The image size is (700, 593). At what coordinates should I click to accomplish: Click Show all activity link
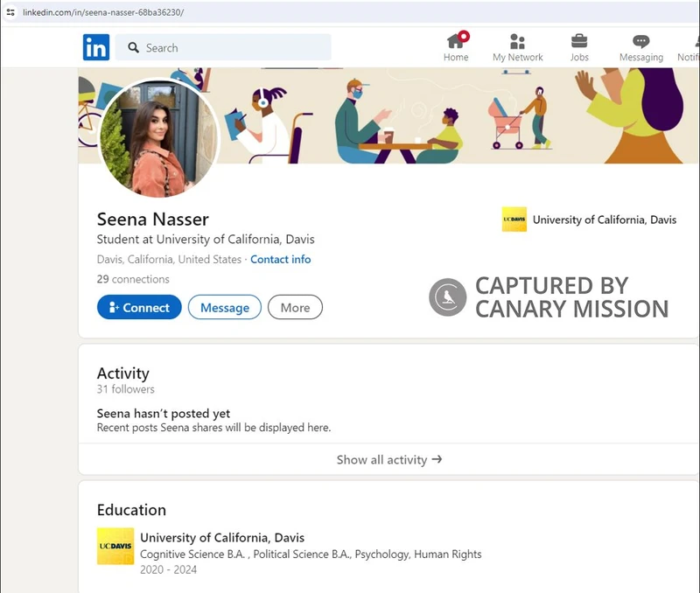tap(388, 459)
